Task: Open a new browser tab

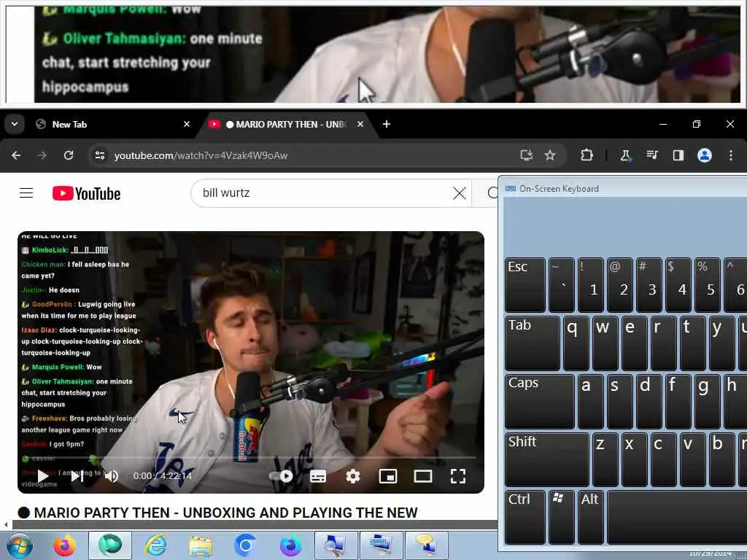Action: click(387, 124)
